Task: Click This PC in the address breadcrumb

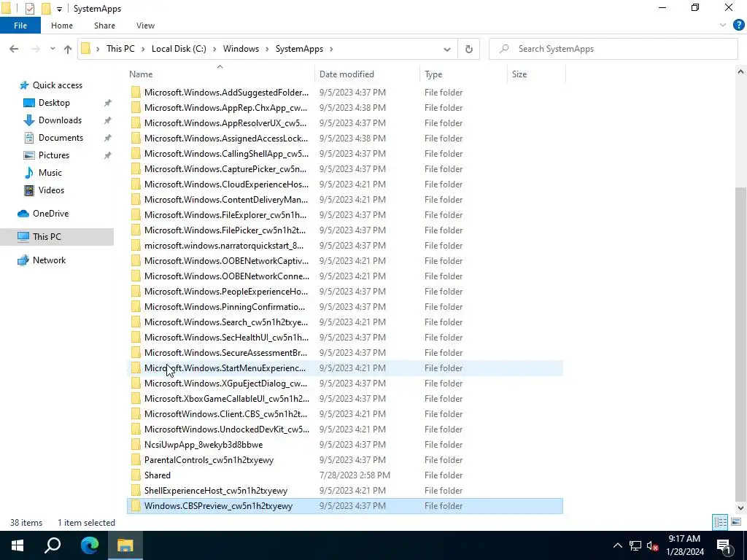Action: [x=120, y=49]
